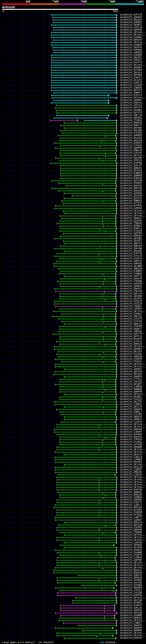Open hit UniRef100_A9S013
The height and width of the screenshot is (644, 146).
[x=131, y=105]
